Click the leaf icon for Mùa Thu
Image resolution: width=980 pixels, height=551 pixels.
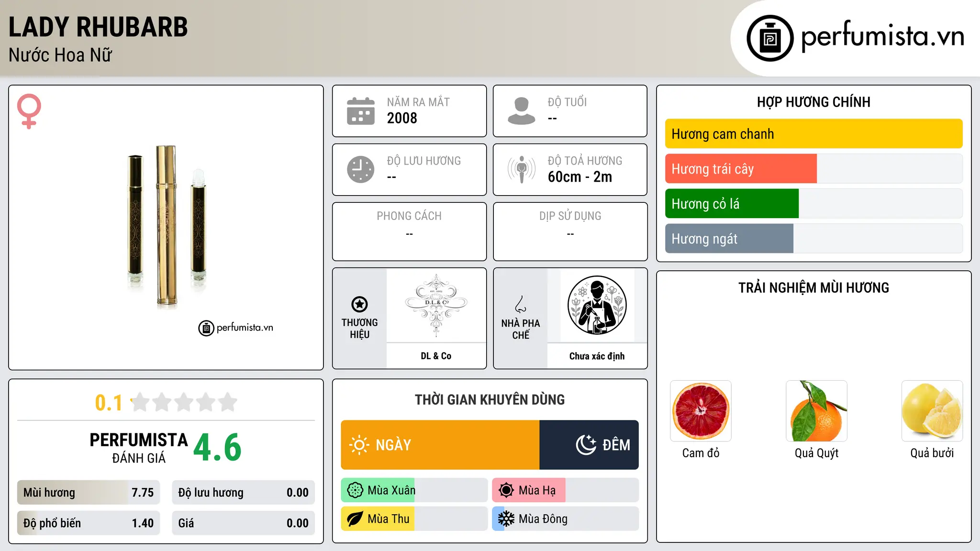355,519
